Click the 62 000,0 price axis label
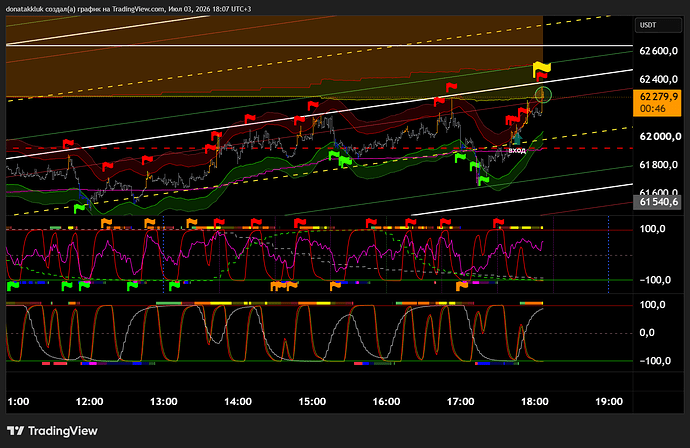This screenshot has height=448, width=690. (660, 136)
